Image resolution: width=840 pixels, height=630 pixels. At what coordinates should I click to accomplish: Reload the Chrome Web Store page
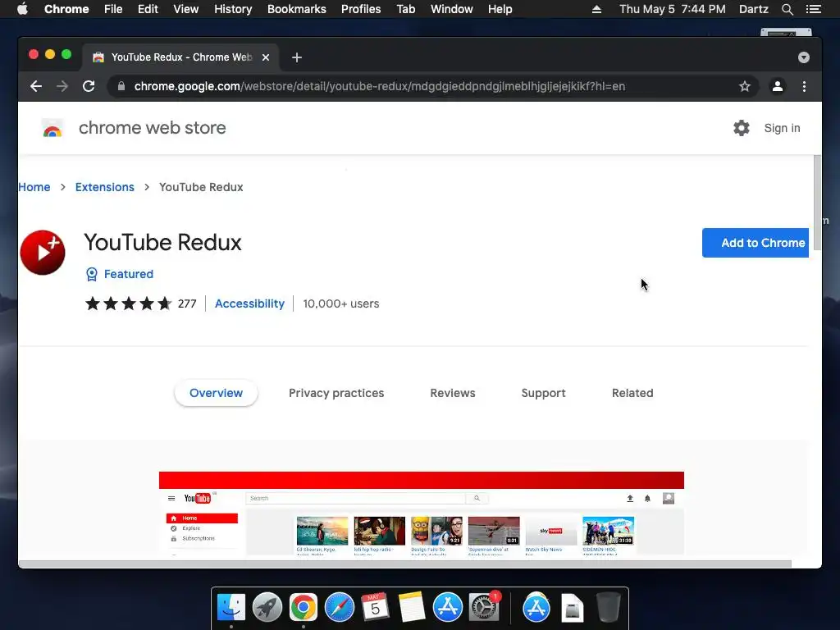(89, 86)
